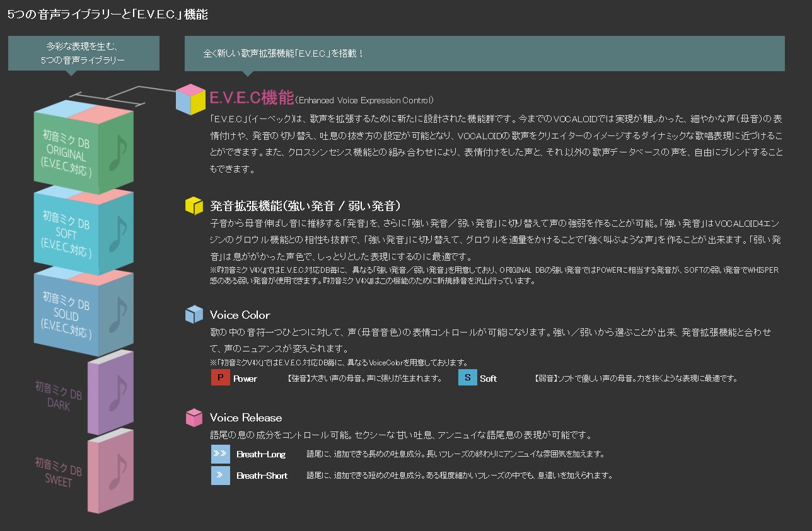Select the blue 初音ミク DB SOLID cube

pos(84,310)
